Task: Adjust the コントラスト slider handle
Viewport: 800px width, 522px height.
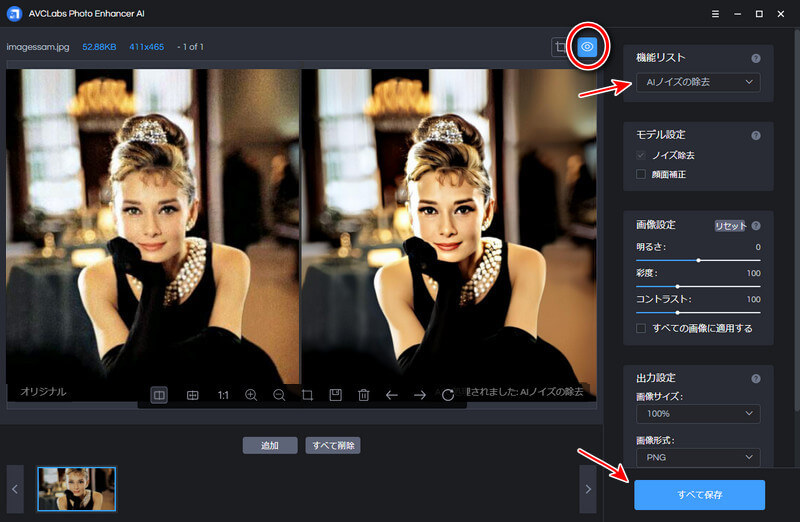Action: click(678, 312)
